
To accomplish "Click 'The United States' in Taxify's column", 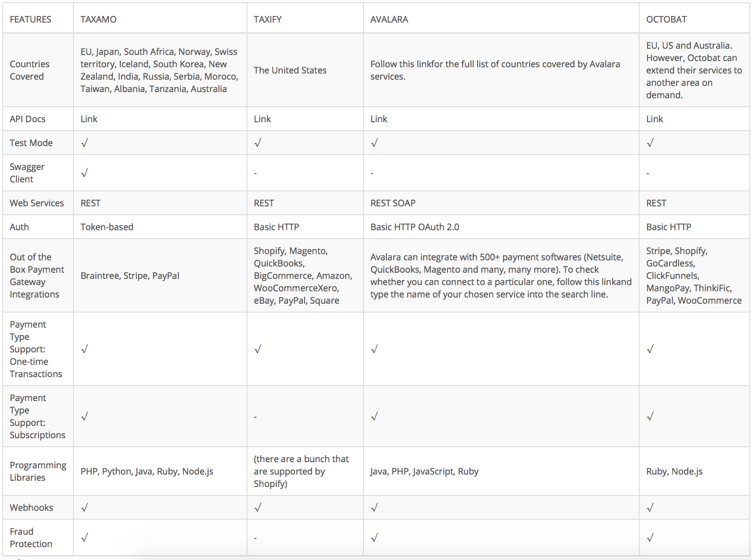I will click(290, 70).
